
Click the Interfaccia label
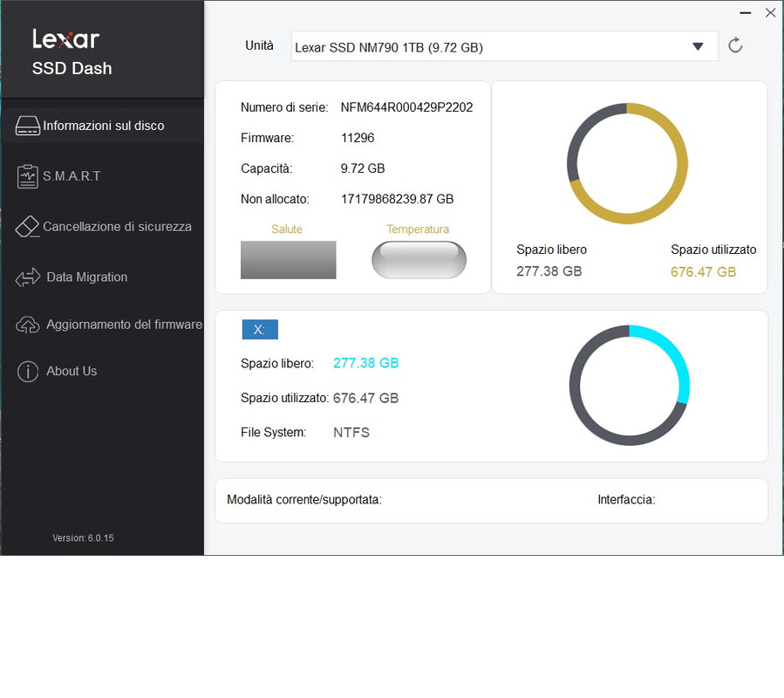point(626,500)
